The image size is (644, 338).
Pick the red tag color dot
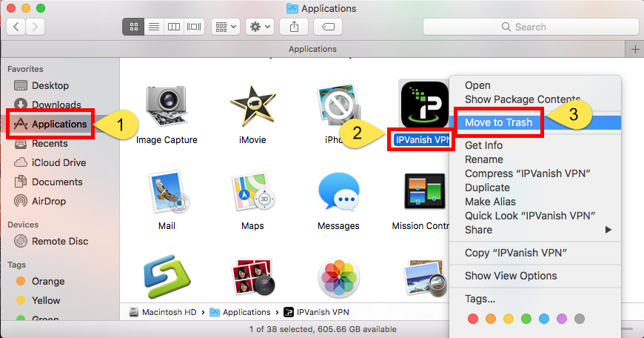pyautogui.click(x=473, y=319)
